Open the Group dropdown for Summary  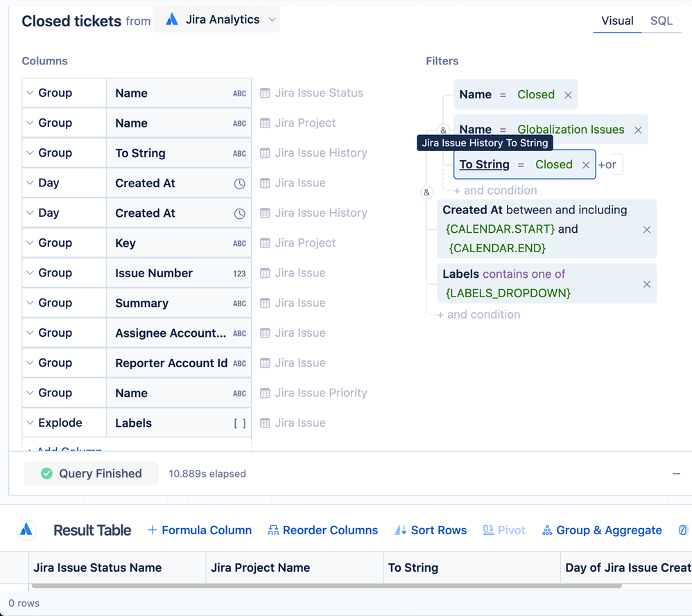tap(64, 303)
